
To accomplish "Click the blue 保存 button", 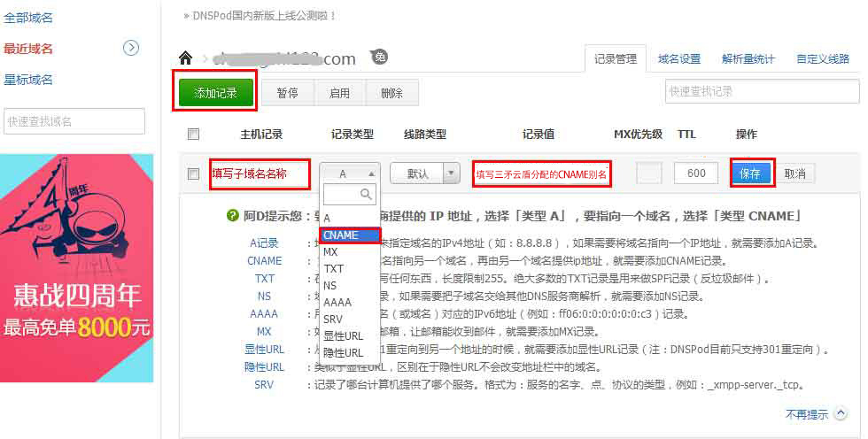I will (750, 173).
